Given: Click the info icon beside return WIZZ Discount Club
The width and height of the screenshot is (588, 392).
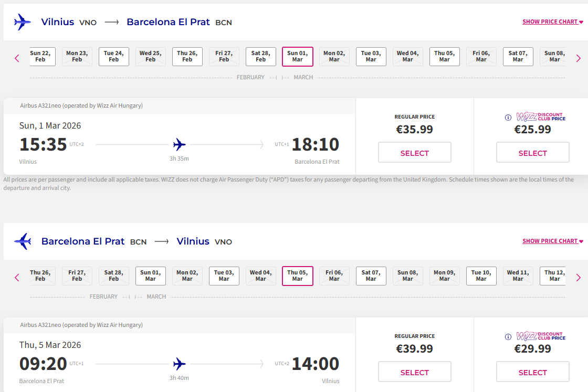Looking at the screenshot, I should (508, 337).
